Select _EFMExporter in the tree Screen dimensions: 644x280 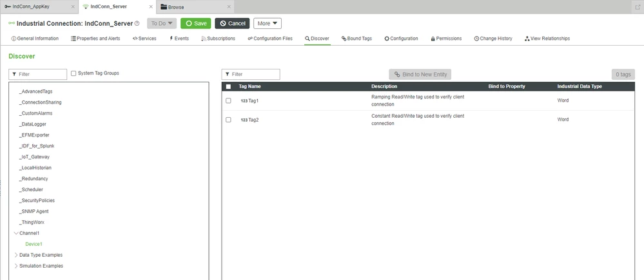(34, 135)
